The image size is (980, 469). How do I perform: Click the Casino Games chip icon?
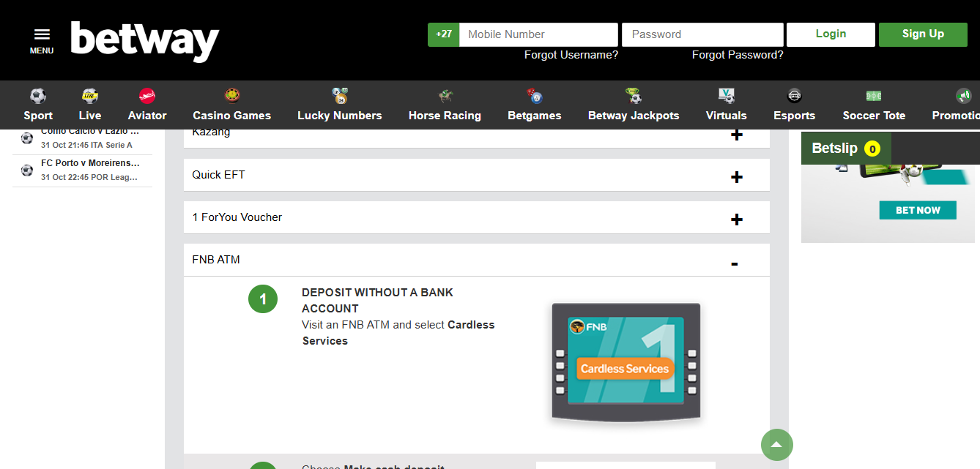(x=231, y=95)
